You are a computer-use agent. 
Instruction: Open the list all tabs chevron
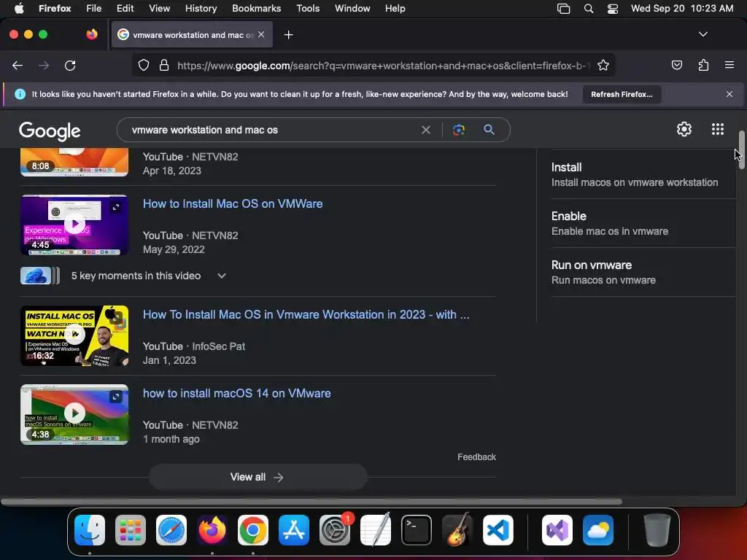click(x=703, y=34)
